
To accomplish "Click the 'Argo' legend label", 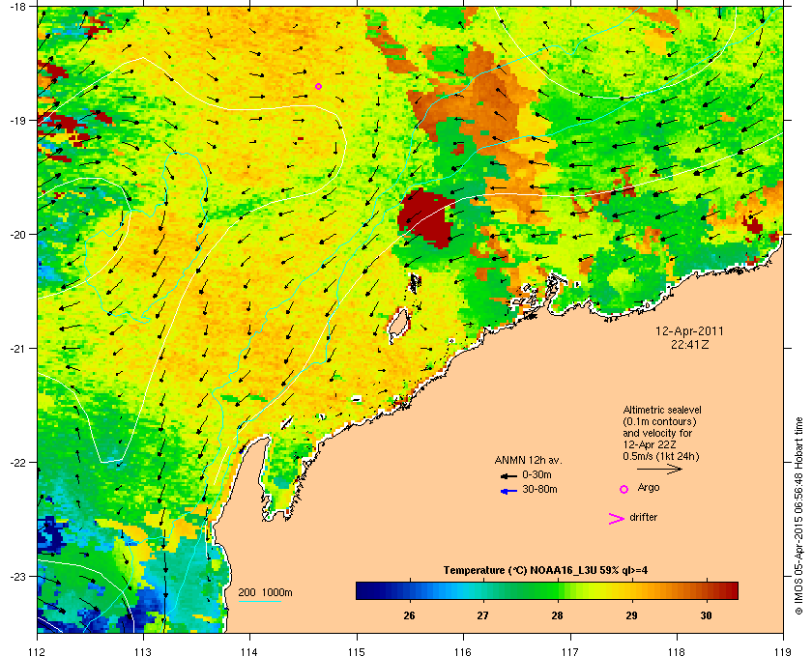I will point(649,488).
